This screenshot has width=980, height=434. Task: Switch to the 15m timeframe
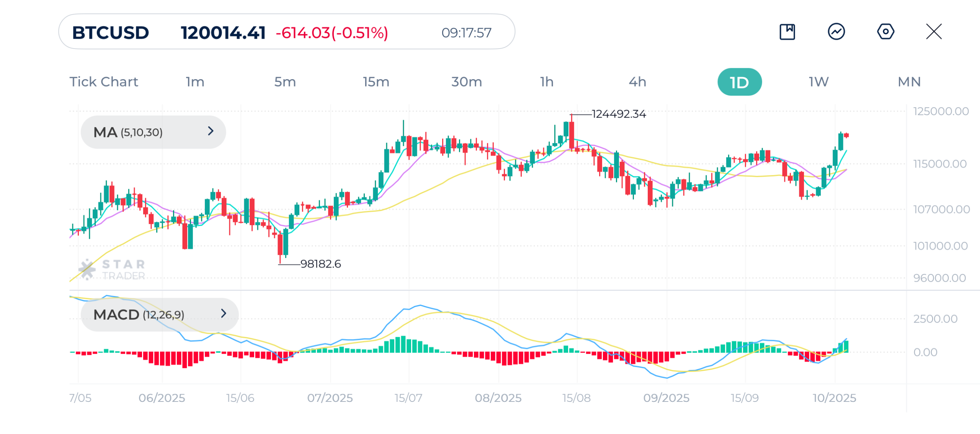tap(376, 82)
